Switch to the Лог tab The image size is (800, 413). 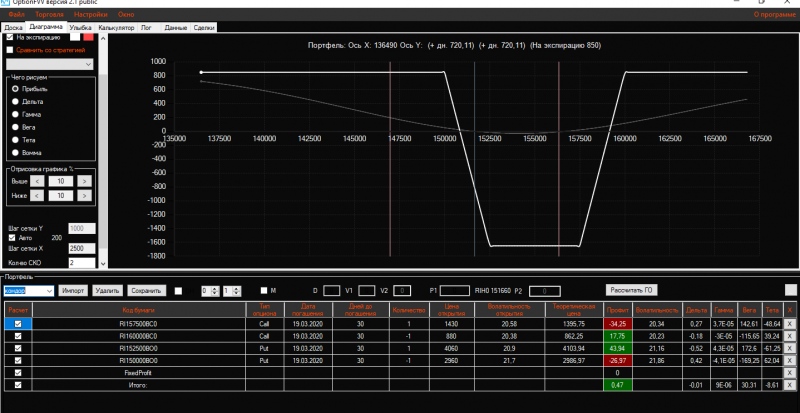click(145, 28)
